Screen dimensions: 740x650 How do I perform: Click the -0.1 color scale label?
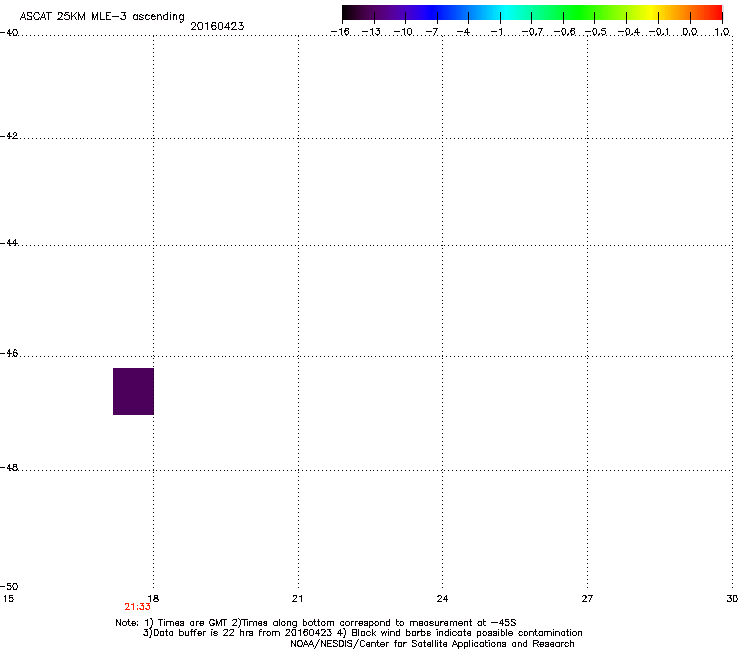(x=659, y=32)
